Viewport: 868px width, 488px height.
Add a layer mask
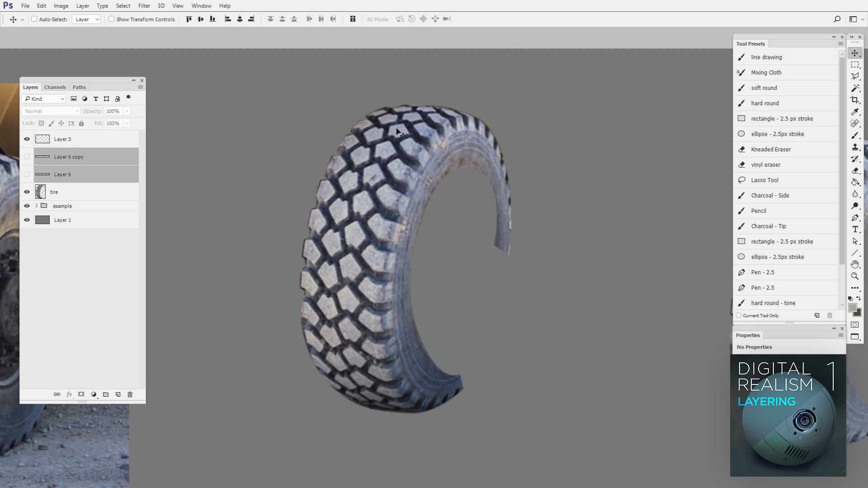click(x=81, y=394)
